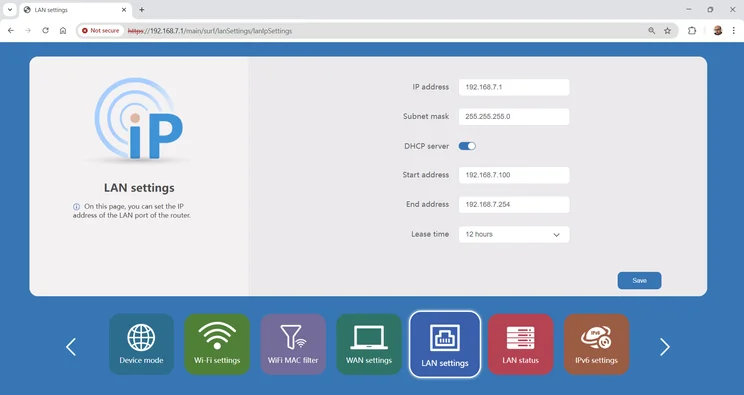Open the LAN status tile

pyautogui.click(x=521, y=344)
